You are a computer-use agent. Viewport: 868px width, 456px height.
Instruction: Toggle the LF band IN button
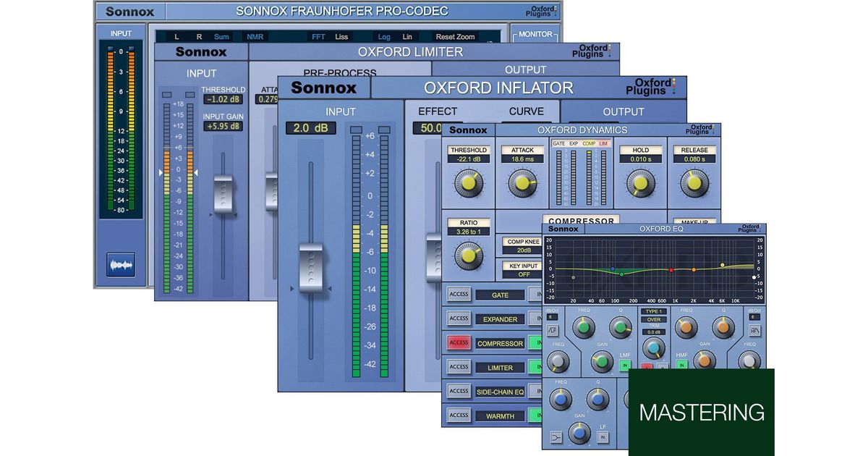pos(602,437)
